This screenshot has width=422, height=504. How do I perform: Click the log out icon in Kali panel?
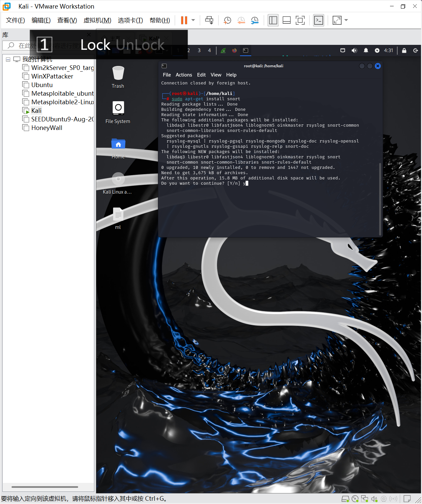416,50
